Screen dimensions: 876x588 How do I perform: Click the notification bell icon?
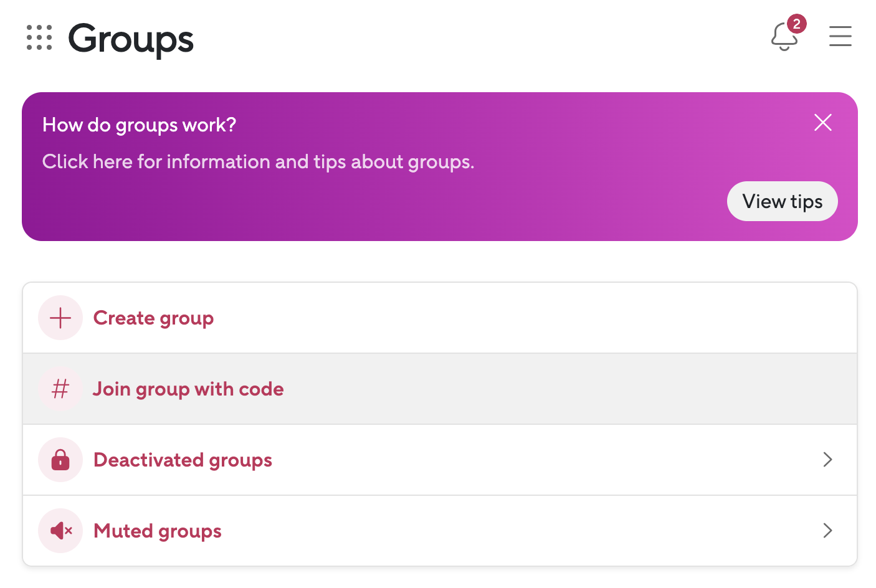click(783, 39)
